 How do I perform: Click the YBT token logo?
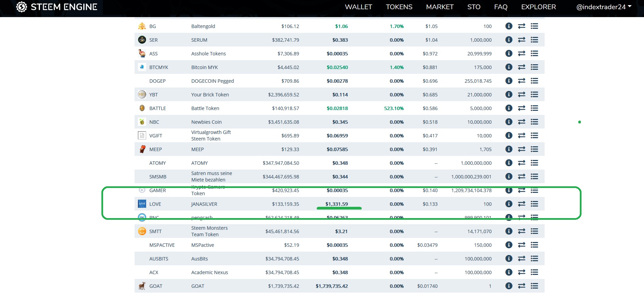pos(142,94)
